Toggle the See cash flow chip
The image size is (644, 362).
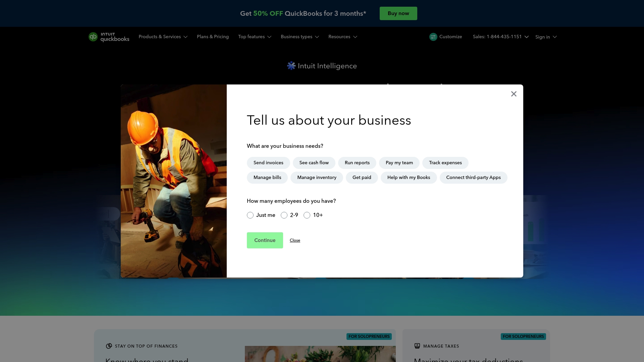pos(314,163)
